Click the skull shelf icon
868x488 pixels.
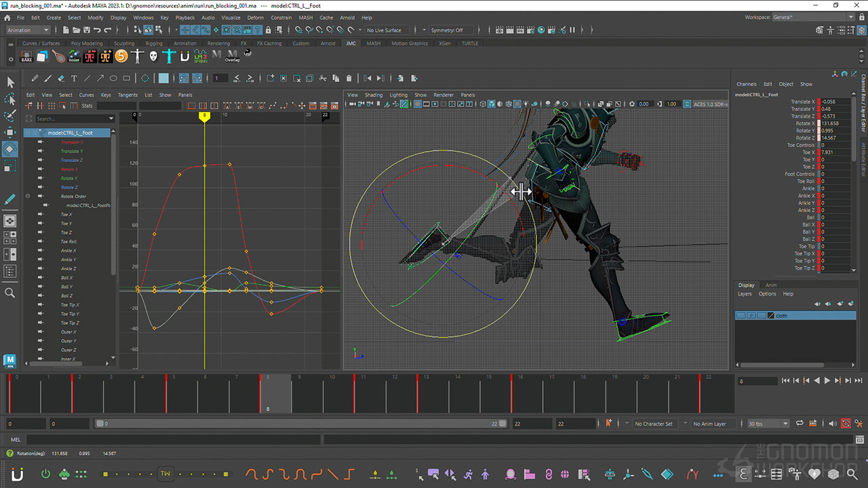154,56
